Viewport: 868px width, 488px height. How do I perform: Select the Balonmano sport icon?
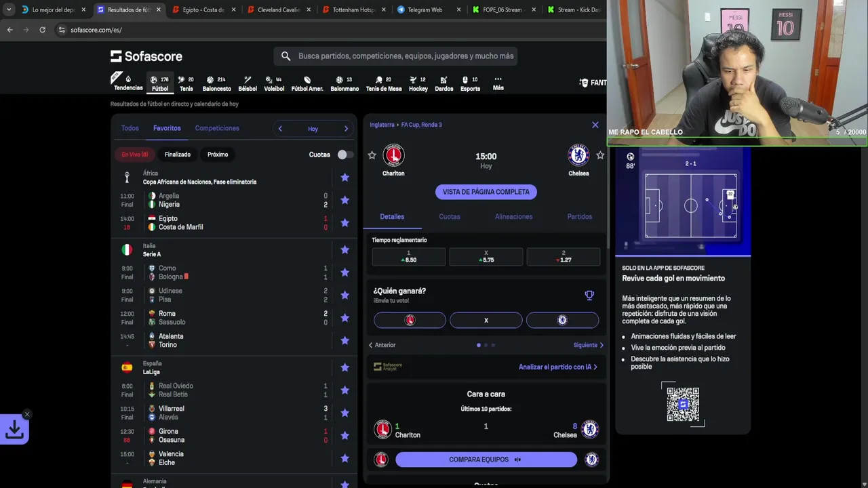(344, 83)
